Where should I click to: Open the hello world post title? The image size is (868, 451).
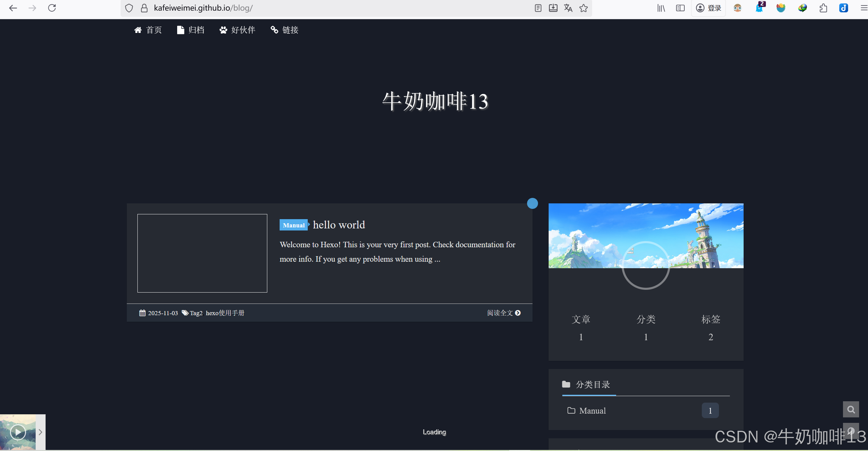pyautogui.click(x=339, y=225)
